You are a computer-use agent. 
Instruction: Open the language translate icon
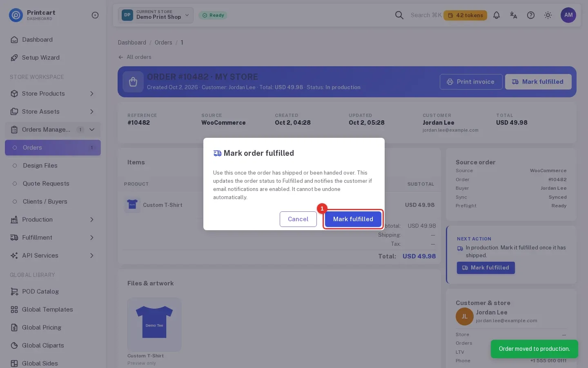coord(514,15)
